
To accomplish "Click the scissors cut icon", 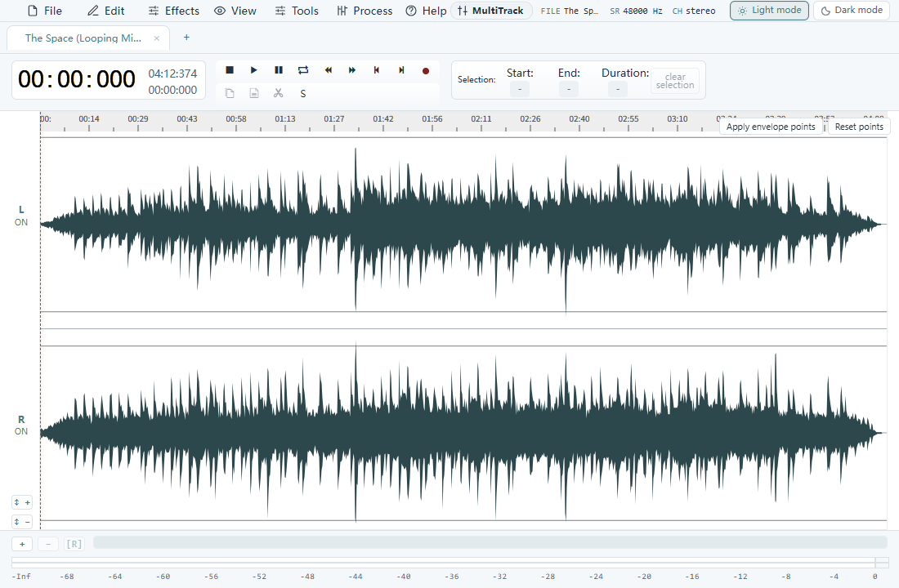I will [x=279, y=93].
